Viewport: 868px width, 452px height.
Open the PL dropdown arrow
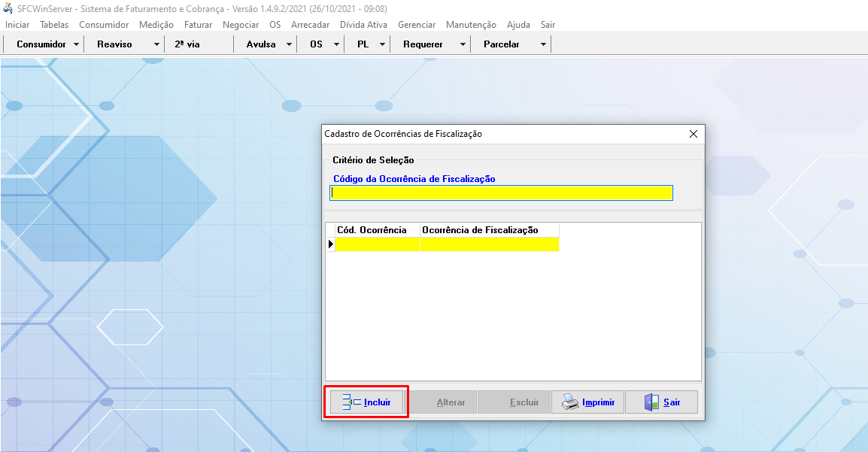382,44
